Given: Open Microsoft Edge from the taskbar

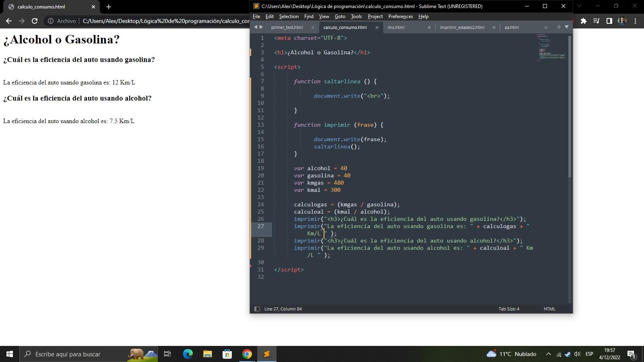Looking at the screenshot, I should tap(188, 354).
